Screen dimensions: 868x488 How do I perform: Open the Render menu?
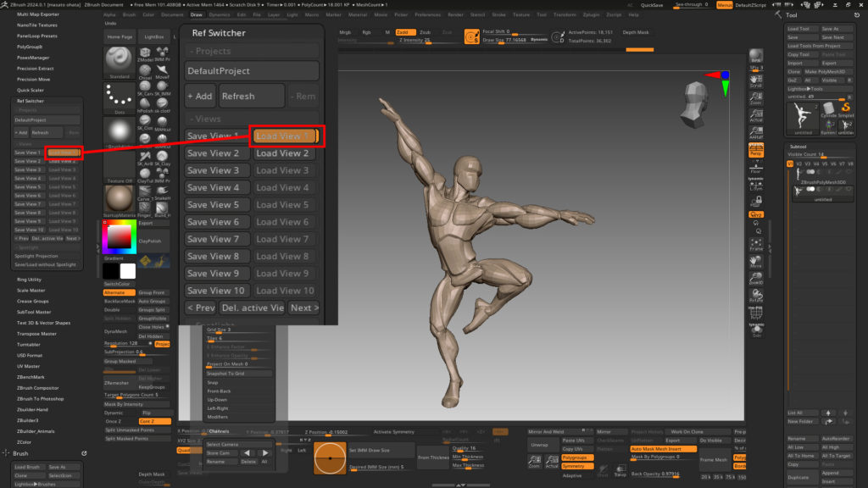click(x=454, y=14)
